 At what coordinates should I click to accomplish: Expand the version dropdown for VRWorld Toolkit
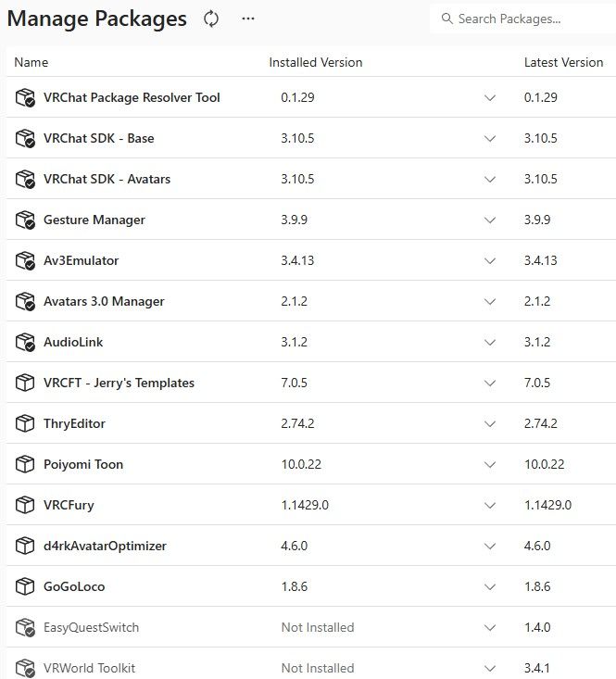[x=490, y=668]
